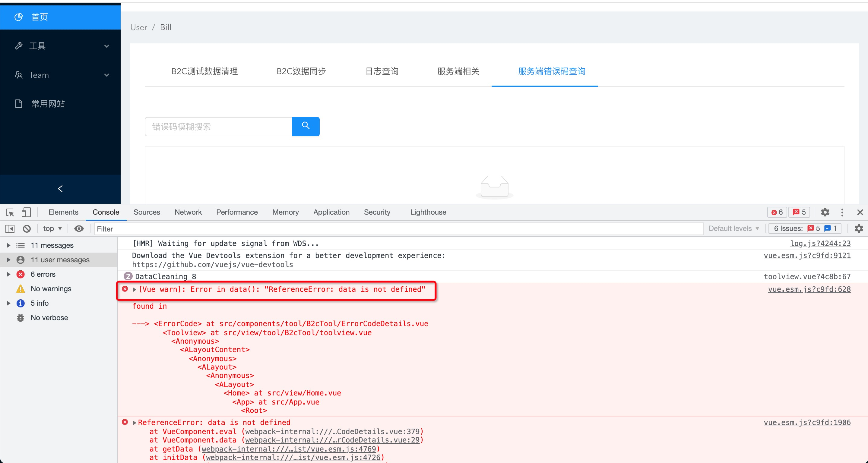The image size is (868, 463).
Task: Toggle the console sidebar panel icon
Action: point(10,229)
